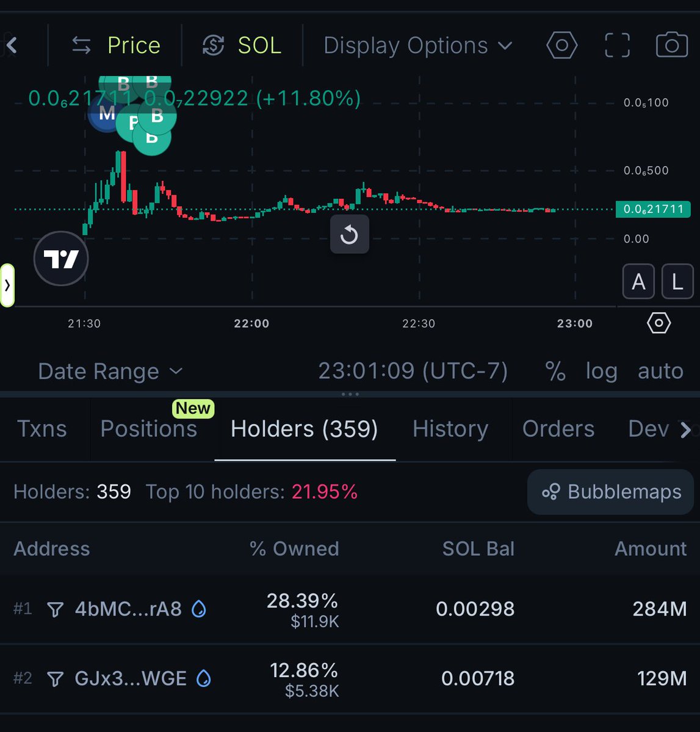The image size is (700, 732).
Task: Toggle auto scale on chart
Action: pos(660,371)
